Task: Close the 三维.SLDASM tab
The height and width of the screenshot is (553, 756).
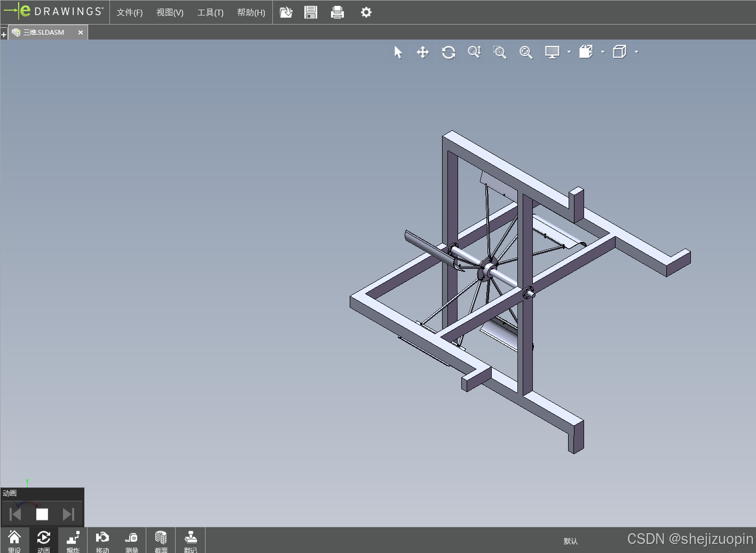Action: point(81,33)
